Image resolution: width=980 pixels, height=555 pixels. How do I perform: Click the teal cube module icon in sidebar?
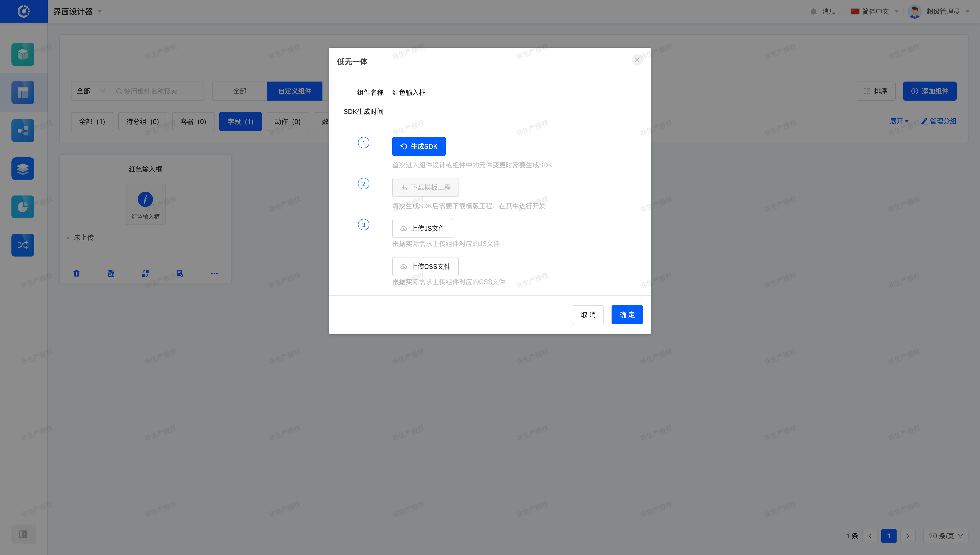23,55
